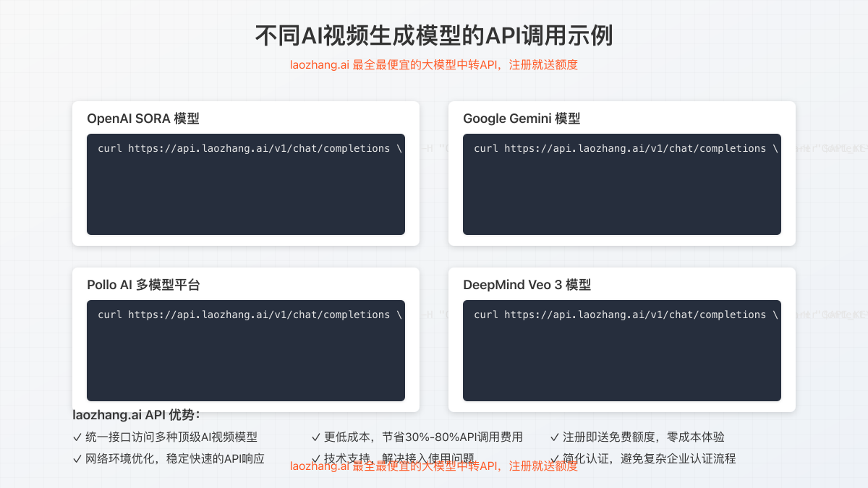The width and height of the screenshot is (868, 488).
Task: Click the laozhang.ai API 优势 heading
Action: 137,414
